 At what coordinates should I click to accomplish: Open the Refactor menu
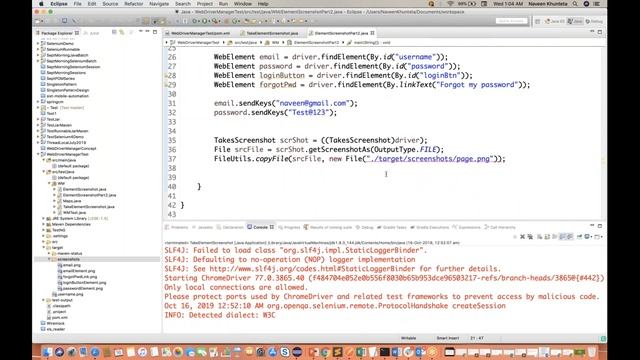click(133, 4)
